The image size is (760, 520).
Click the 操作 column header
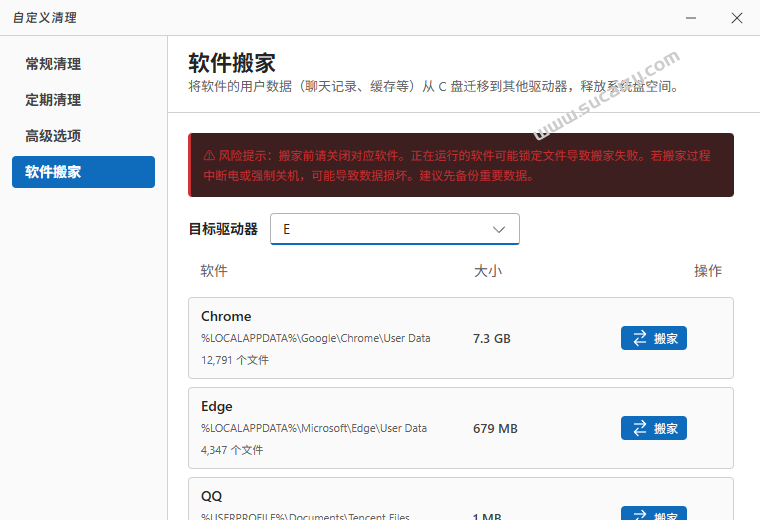(x=708, y=270)
